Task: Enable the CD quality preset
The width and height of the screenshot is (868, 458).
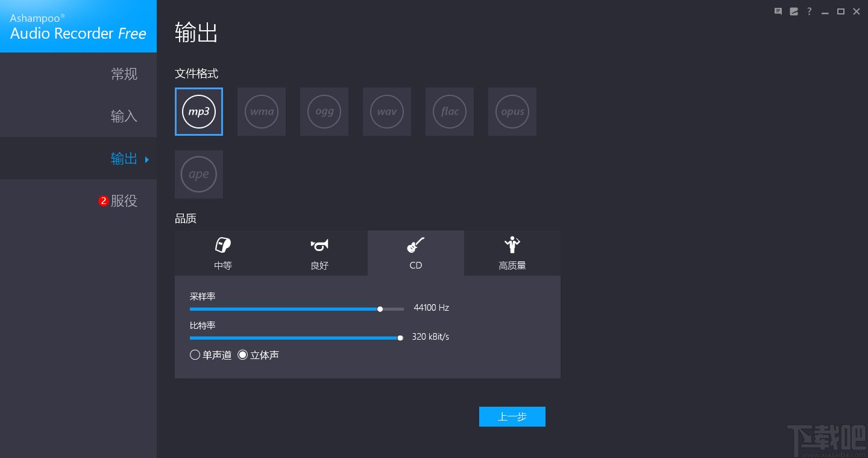Action: pos(415,253)
